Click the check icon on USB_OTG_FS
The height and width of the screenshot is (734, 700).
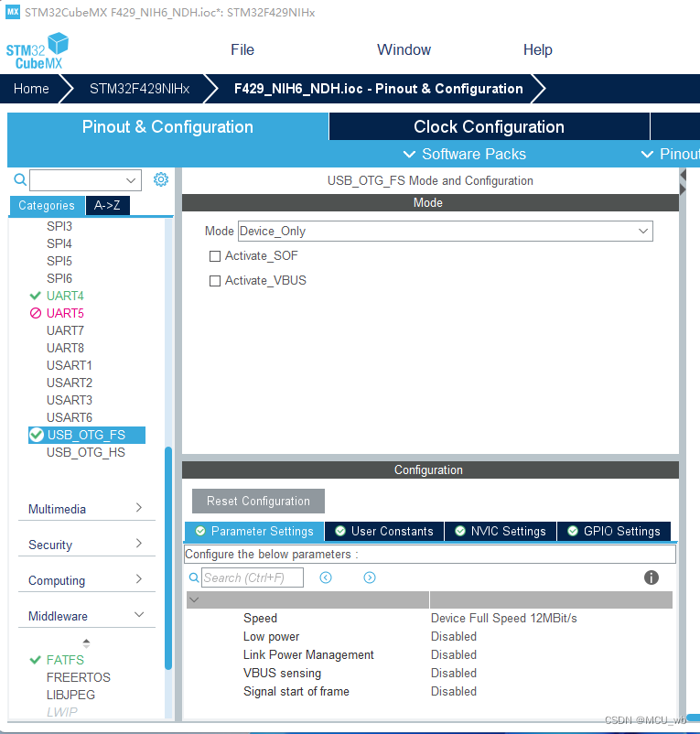[x=37, y=435]
